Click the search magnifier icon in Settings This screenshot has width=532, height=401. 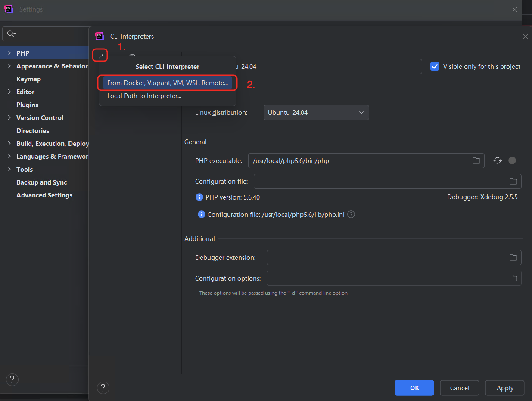[11, 34]
